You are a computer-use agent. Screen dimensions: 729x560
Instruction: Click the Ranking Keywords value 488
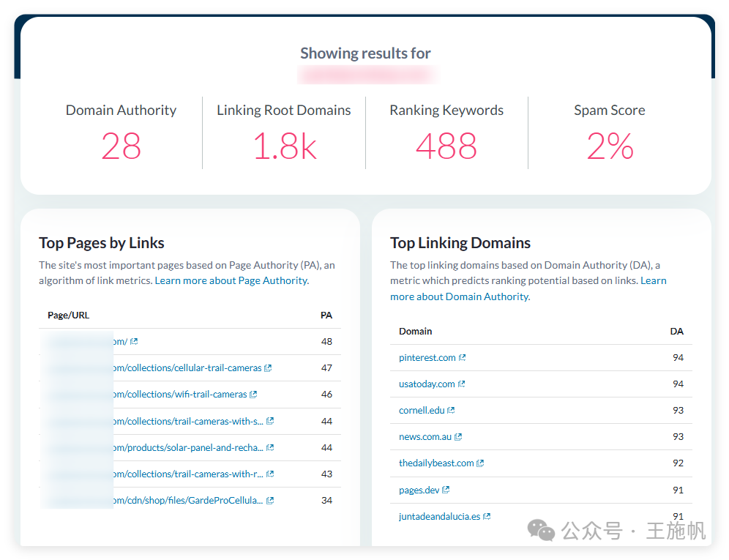click(x=446, y=146)
